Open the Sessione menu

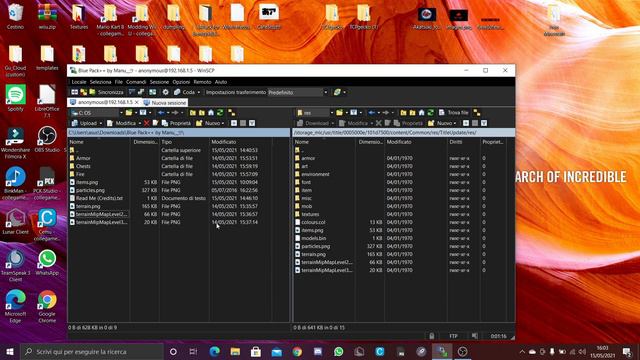pos(159,82)
